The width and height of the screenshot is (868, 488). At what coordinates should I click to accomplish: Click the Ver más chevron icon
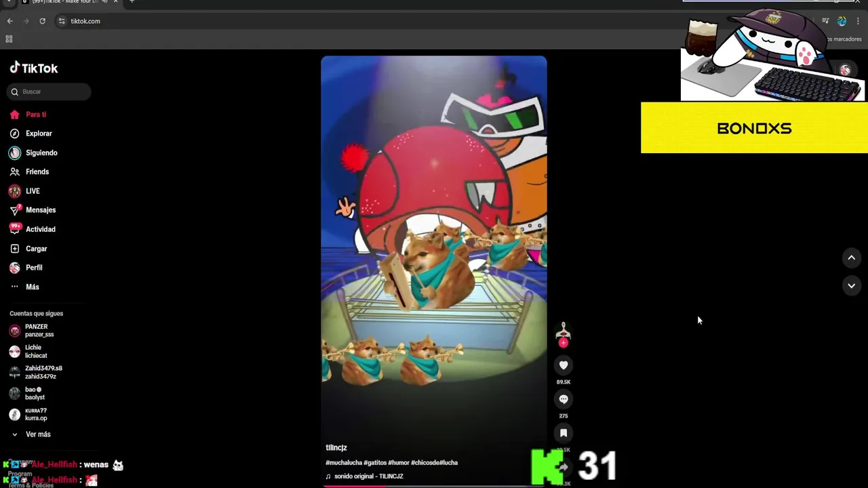point(15,434)
